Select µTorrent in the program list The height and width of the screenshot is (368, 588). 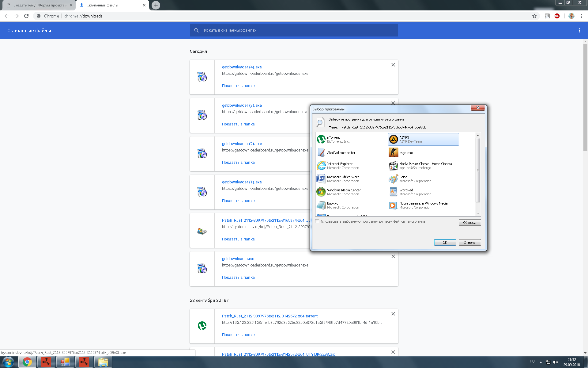(334, 139)
